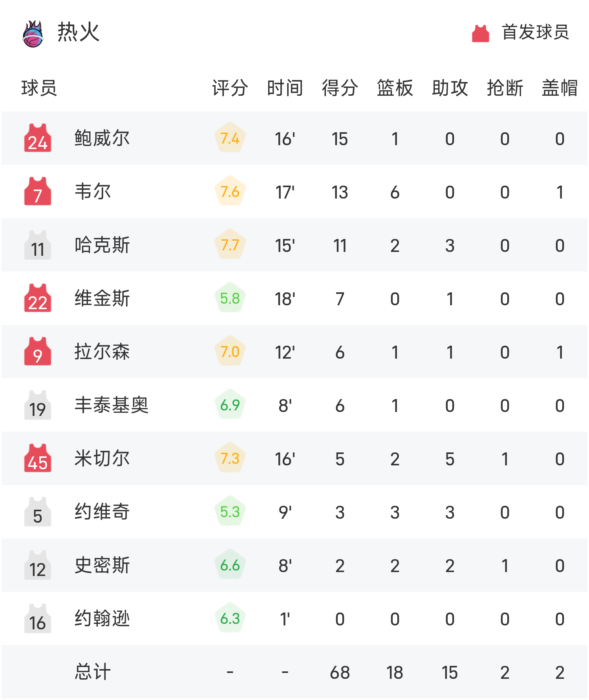This screenshot has height=700, width=589.
Task: Click the red number 9 jersey
Action: coord(38,352)
